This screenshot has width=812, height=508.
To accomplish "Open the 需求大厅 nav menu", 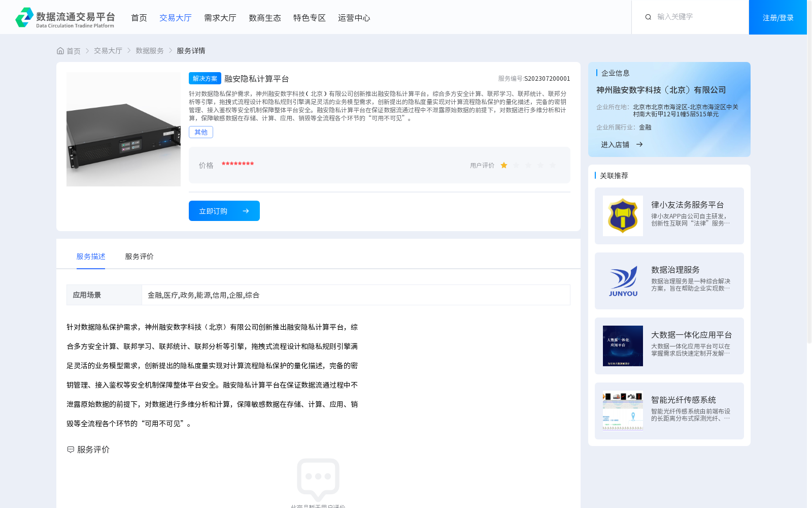I will coord(220,18).
